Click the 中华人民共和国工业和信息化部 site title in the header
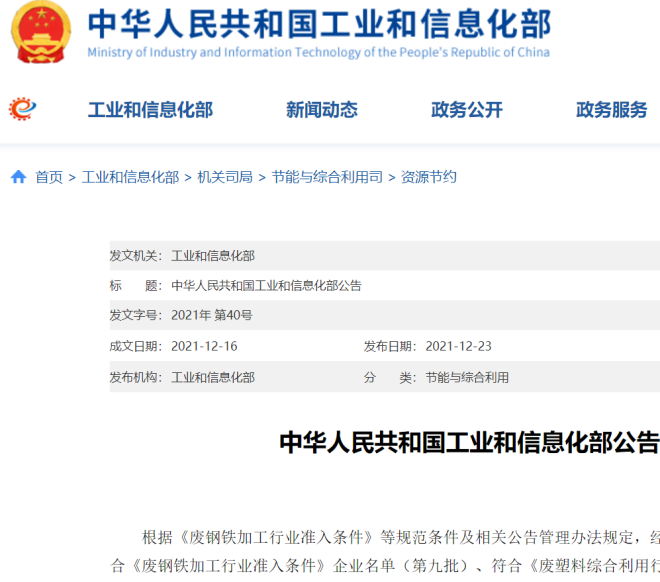This screenshot has width=660, height=582. pos(318,24)
